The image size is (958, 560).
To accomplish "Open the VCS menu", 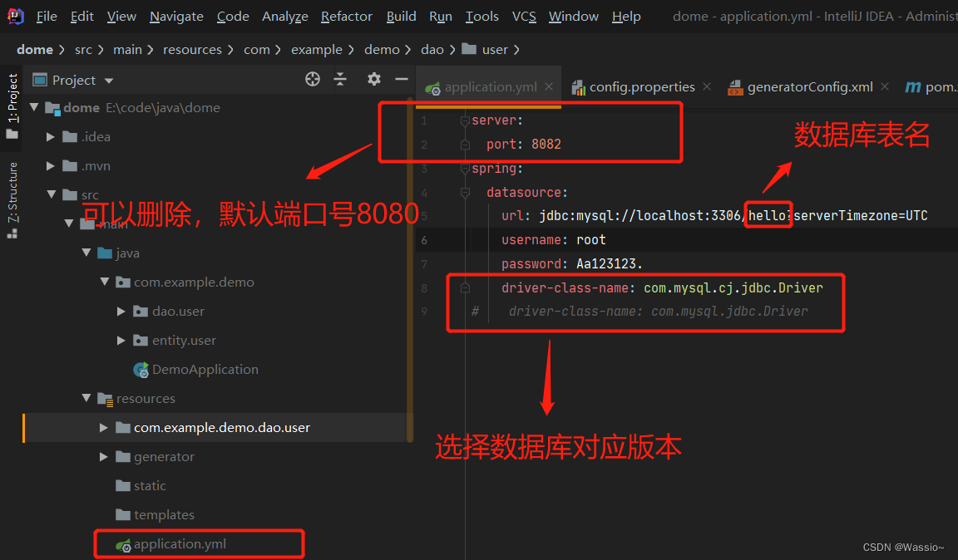I will pyautogui.click(x=524, y=16).
